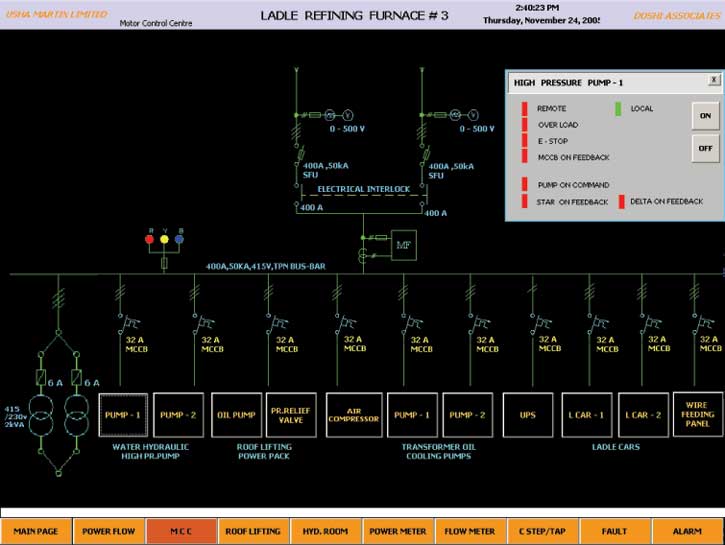Screen dimensions: 725x545
Task: Click MCCB breaker symbol above AIR COMPRESSOR
Action: [345, 323]
